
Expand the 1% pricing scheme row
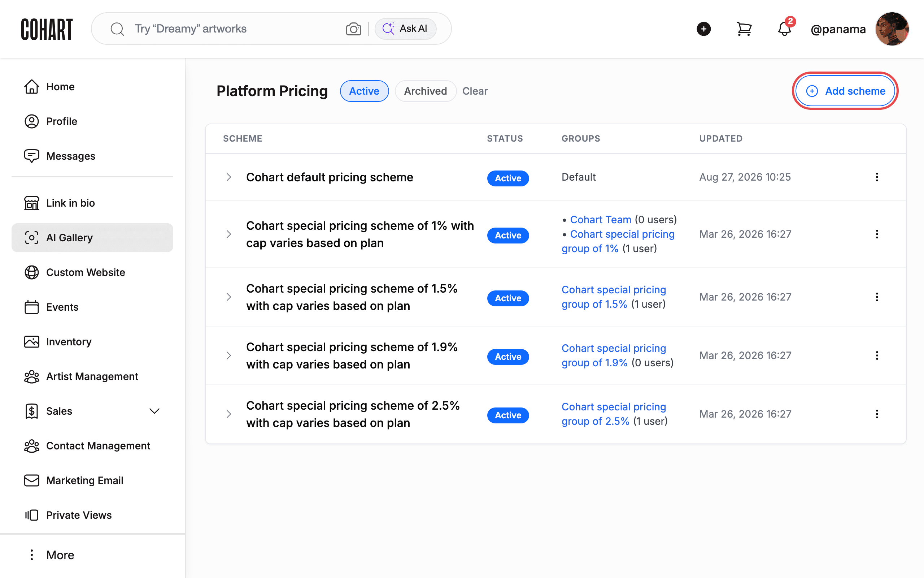point(229,234)
